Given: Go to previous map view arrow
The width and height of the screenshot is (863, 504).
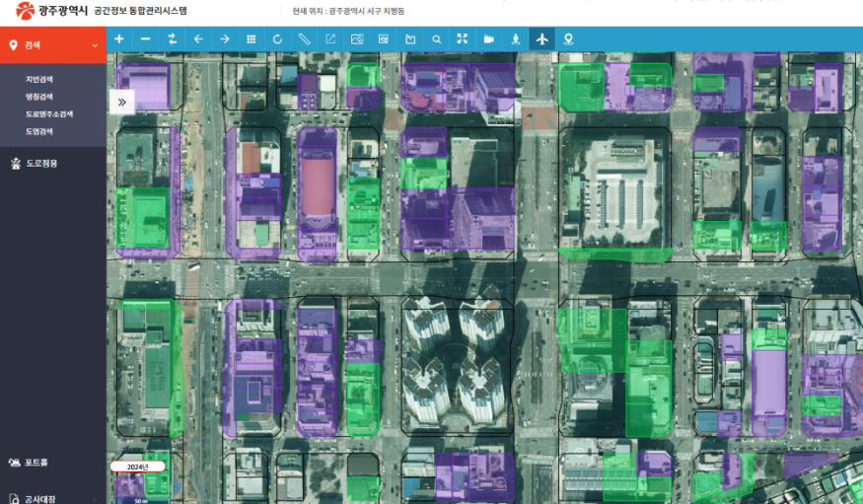Looking at the screenshot, I should point(198,38).
